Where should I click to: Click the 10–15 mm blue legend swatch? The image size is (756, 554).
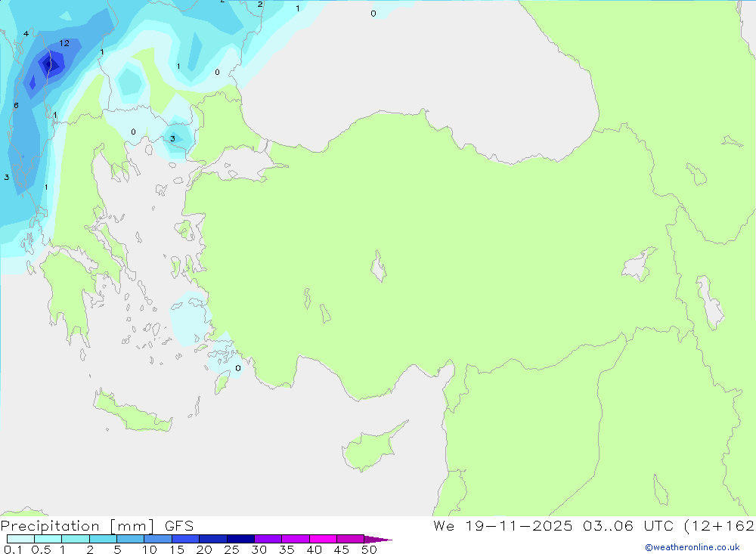(x=158, y=539)
